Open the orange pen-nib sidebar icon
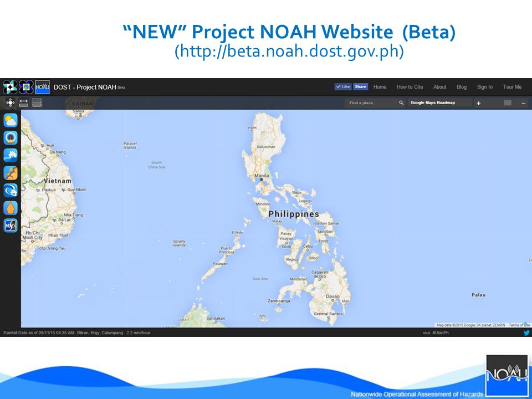This screenshot has height=399, width=532. coord(11,208)
